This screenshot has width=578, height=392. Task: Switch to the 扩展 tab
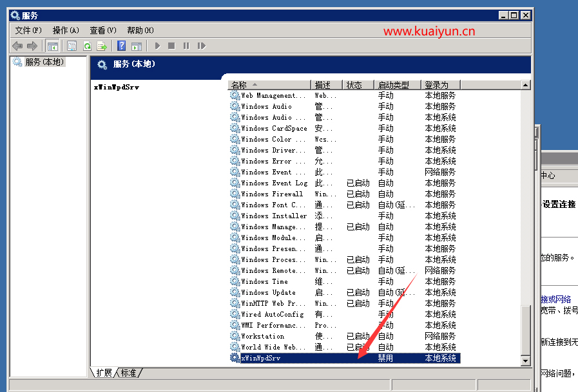[x=104, y=373]
